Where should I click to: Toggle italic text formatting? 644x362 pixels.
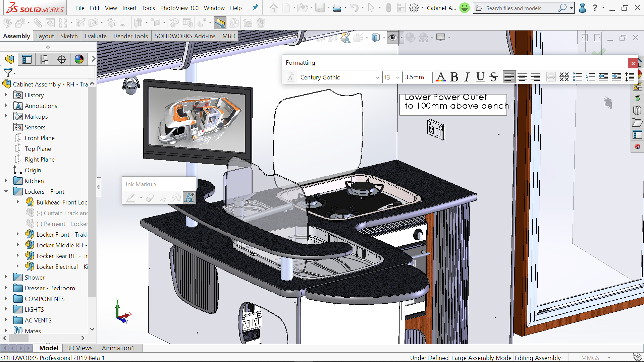tap(467, 77)
